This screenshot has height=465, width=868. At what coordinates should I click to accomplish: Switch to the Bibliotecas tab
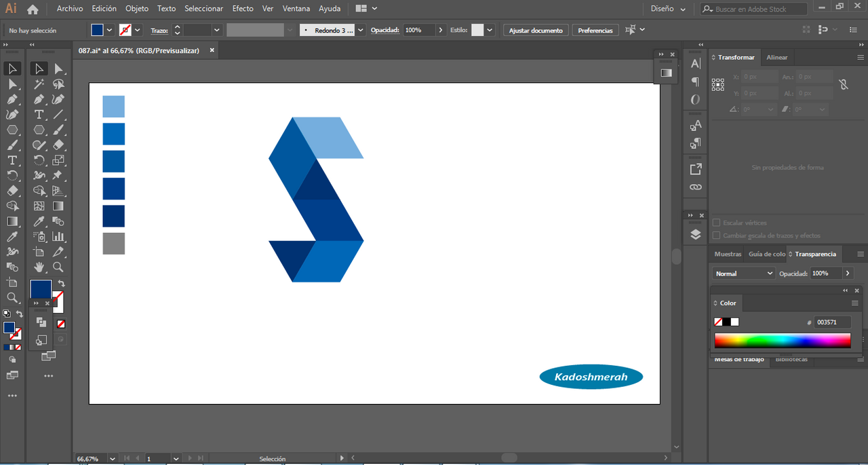[x=791, y=359]
